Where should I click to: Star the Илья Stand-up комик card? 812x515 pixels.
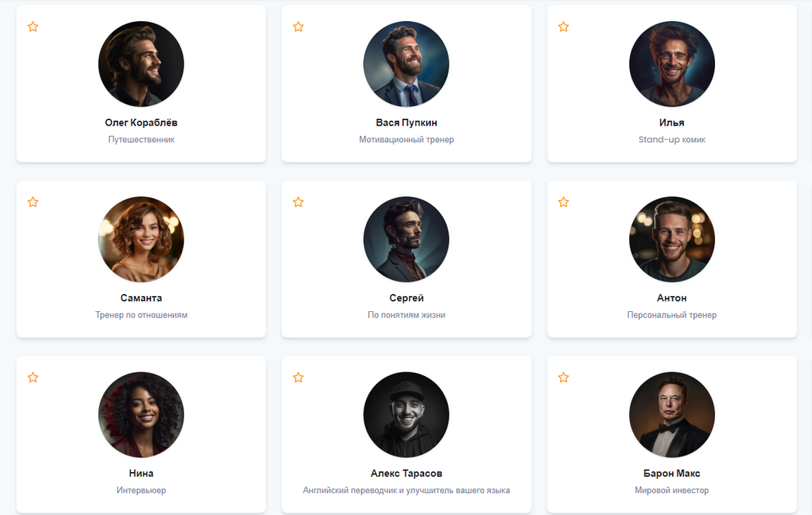[564, 27]
